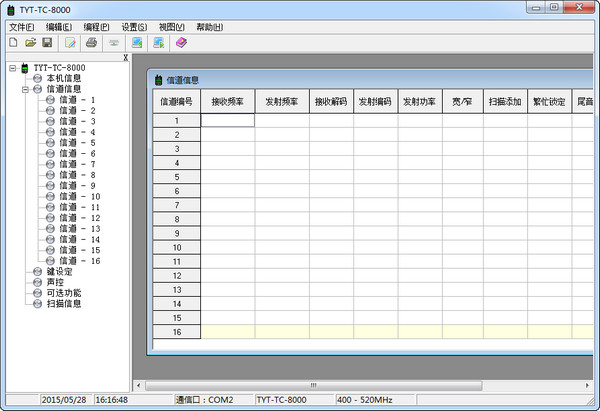Select 信道信息 tree item
Viewport: 600px width, 411px height.
64,89
